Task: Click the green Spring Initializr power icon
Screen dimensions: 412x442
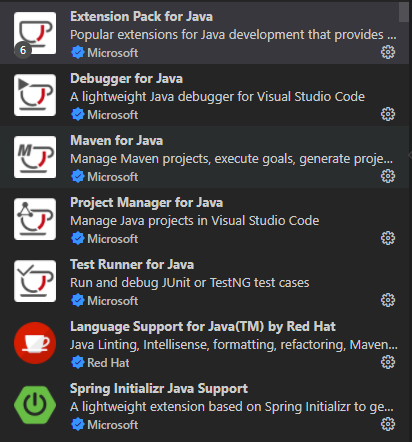Action: [x=35, y=405]
